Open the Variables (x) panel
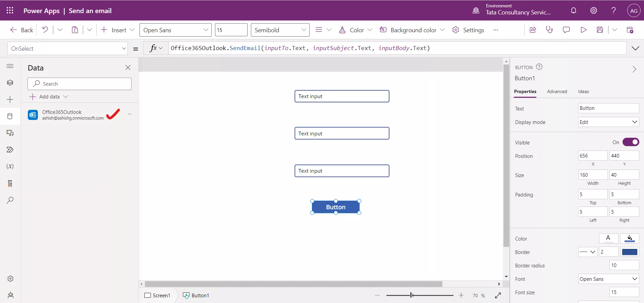 (10, 166)
